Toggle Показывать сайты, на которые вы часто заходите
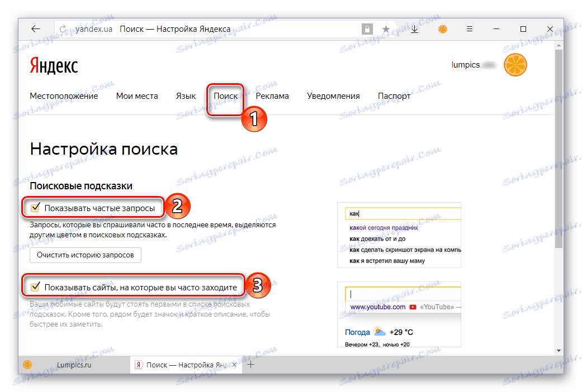 point(35,286)
